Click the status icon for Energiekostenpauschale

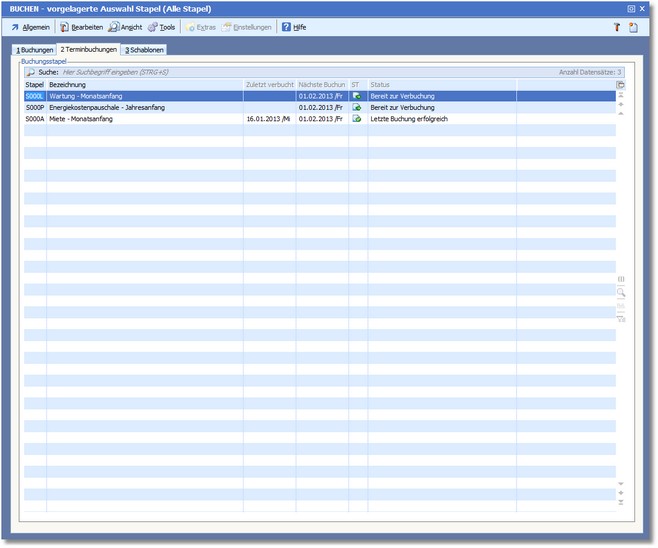(x=357, y=107)
